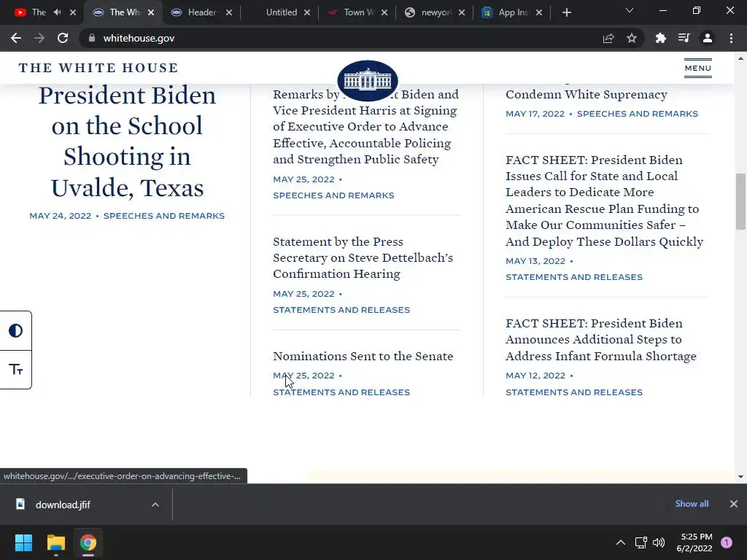Open the network icon in system tray
This screenshot has width=747, height=560.
point(640,542)
